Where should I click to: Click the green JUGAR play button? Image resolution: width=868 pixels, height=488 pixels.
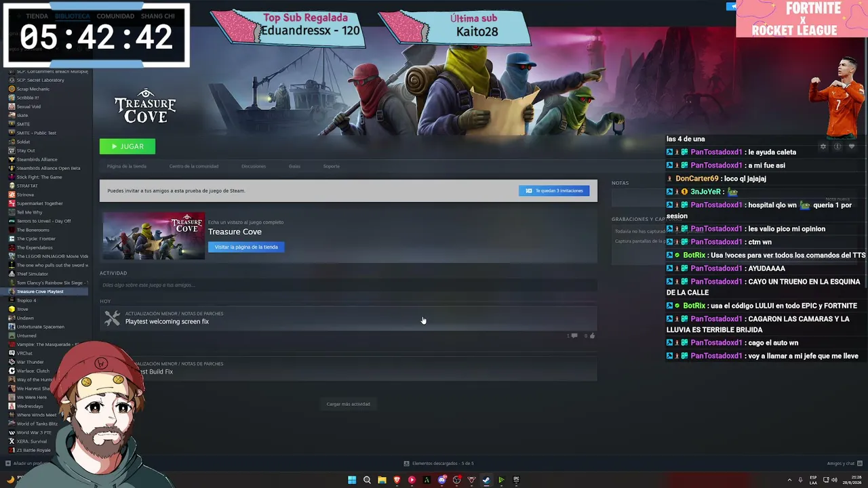coord(127,146)
